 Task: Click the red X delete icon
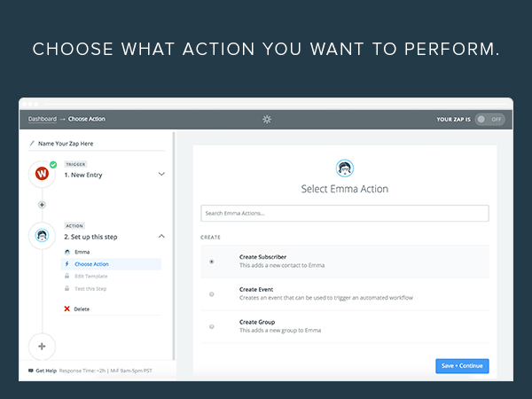click(66, 309)
